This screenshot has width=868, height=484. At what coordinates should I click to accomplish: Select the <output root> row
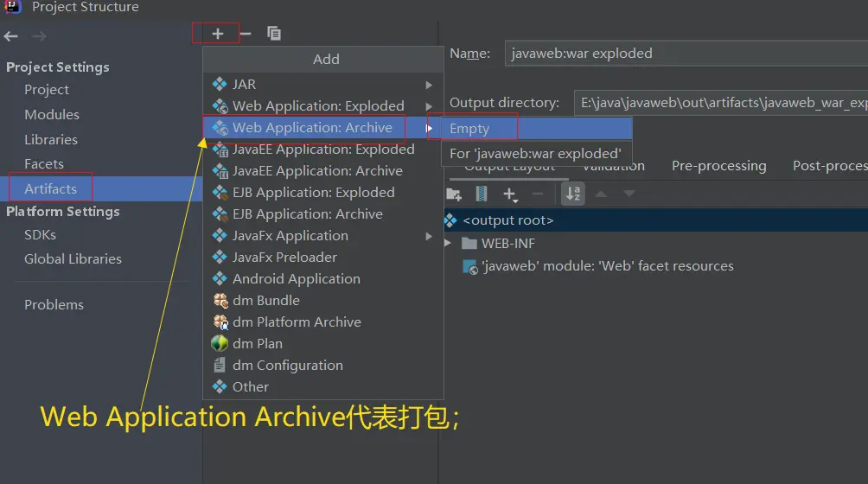point(656,220)
